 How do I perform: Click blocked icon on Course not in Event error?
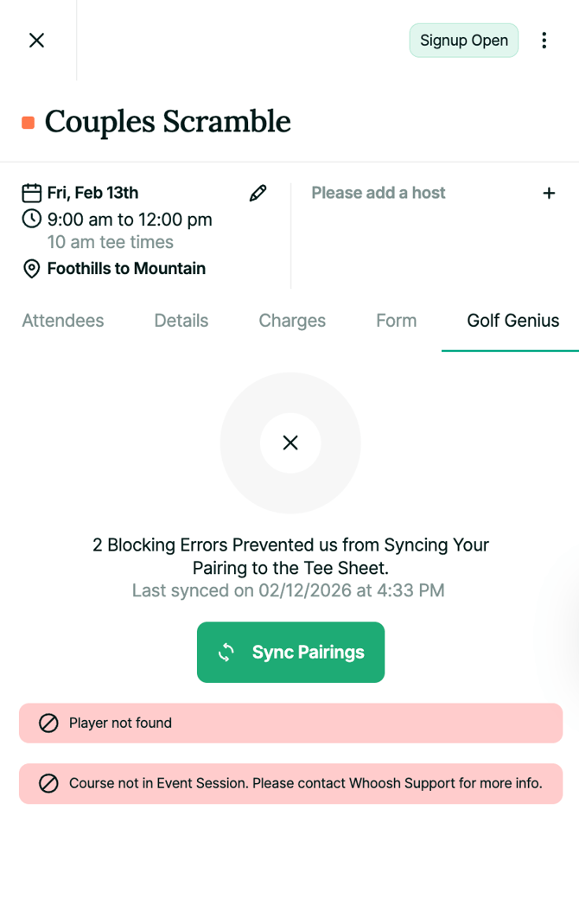[49, 783]
